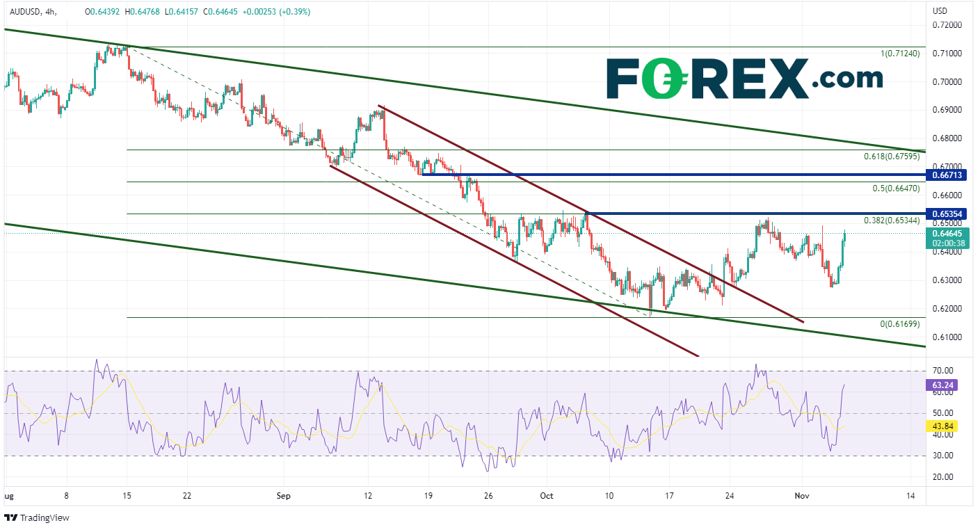Click the yellow 43.84 moving average label
The image size is (980, 530).
[943, 426]
